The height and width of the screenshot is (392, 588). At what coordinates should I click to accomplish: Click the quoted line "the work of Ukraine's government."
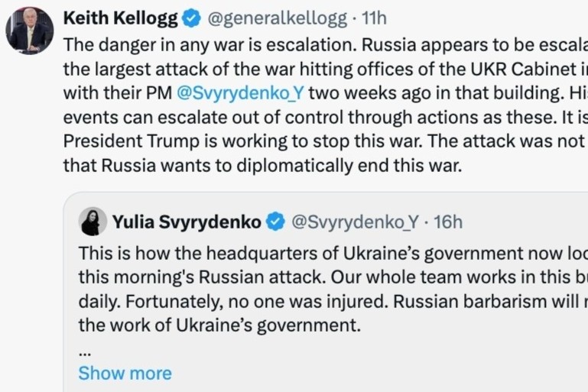pyautogui.click(x=219, y=326)
